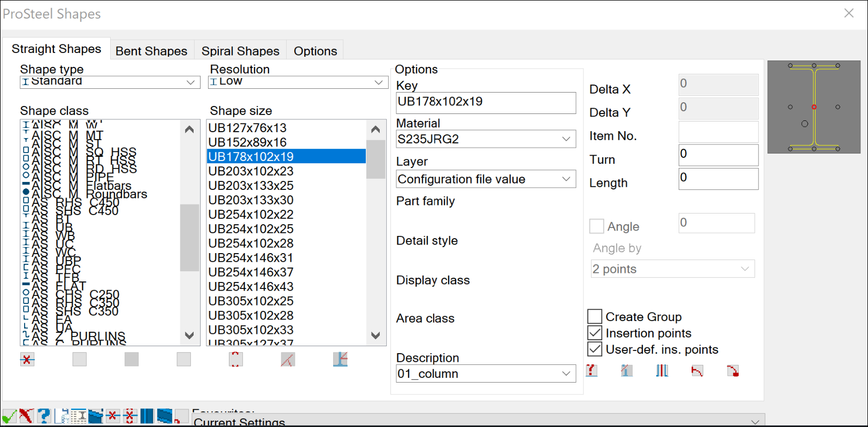
Task: Click the Length input field
Action: (718, 179)
